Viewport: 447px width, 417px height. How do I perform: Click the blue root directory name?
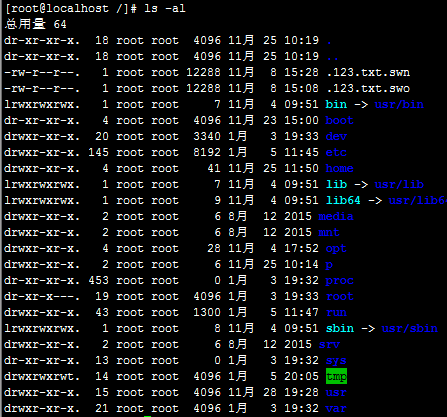pos(339,296)
